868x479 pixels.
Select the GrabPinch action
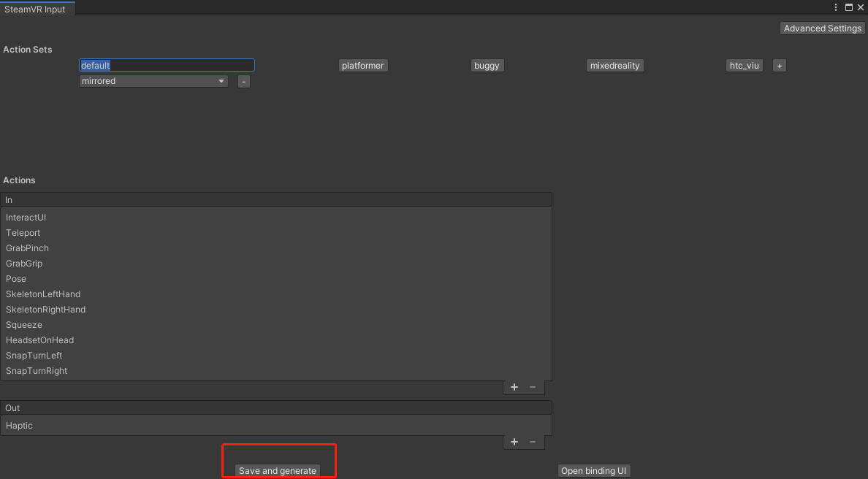tap(276, 248)
